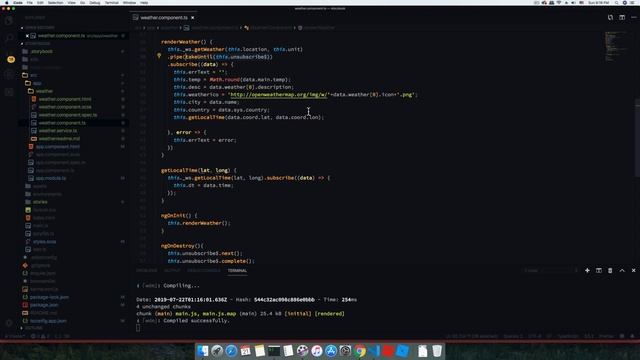Open the Help menu
Screen dimensions: 640x360
pyautogui.click(x=144, y=3)
